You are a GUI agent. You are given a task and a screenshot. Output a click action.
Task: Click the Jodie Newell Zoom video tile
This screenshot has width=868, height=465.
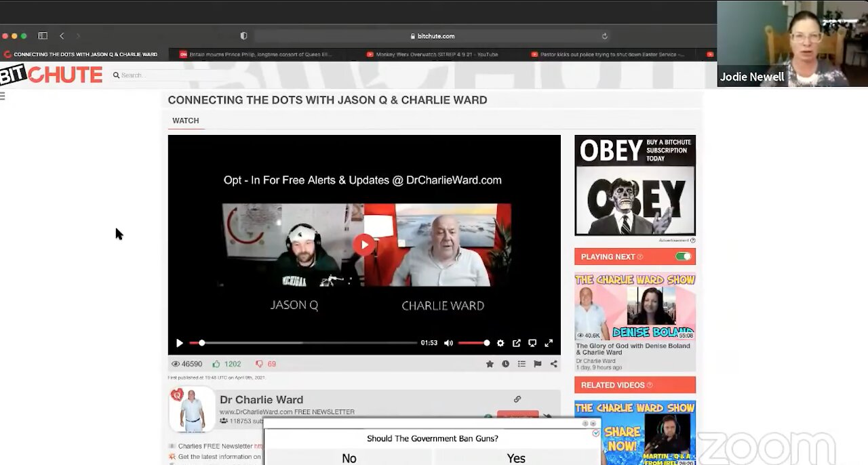click(792, 43)
